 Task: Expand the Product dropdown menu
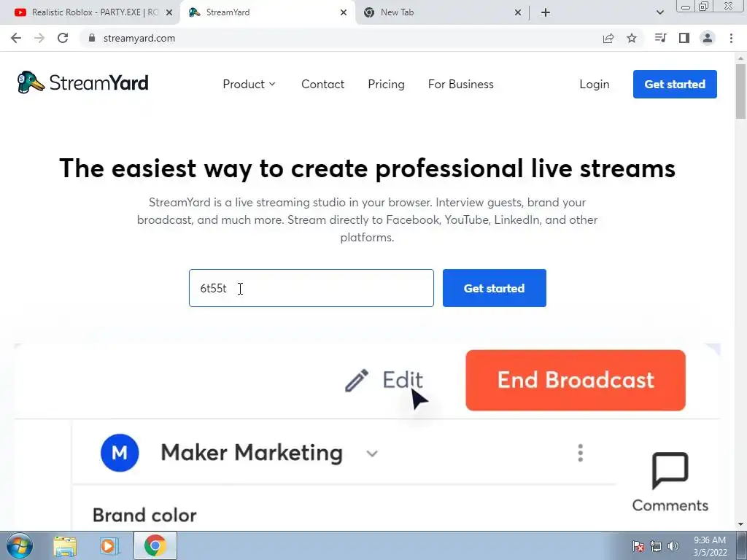pyautogui.click(x=249, y=85)
